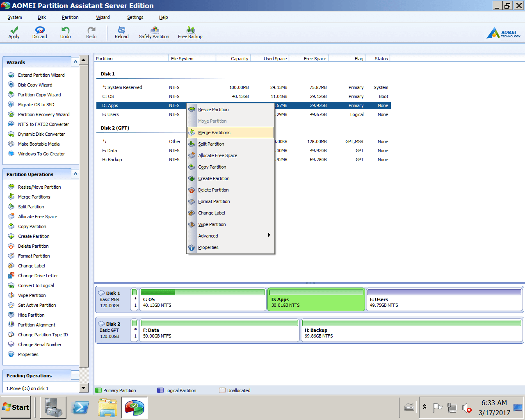
Task: Select the E: Users block in disk map
Action: 444,299
